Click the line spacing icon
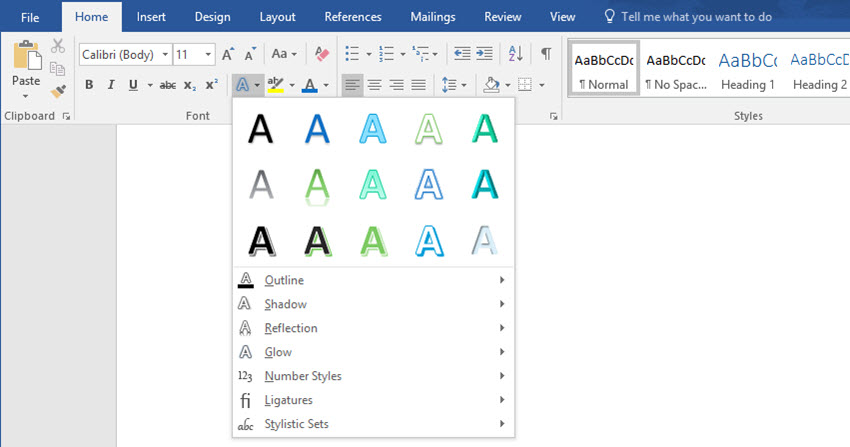The image size is (850, 447). point(449,85)
